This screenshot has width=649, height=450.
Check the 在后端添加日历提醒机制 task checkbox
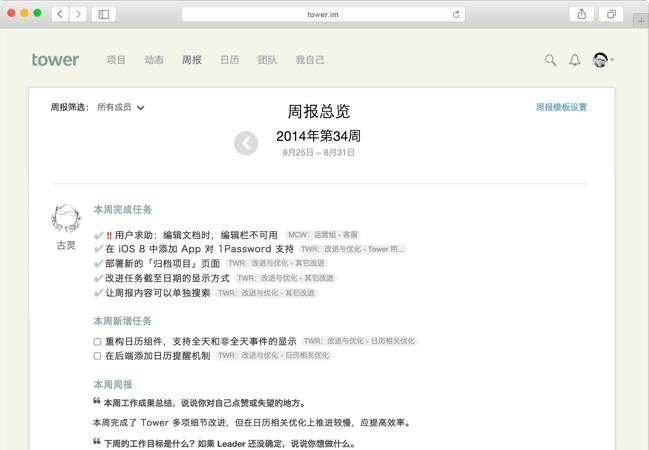tap(97, 355)
